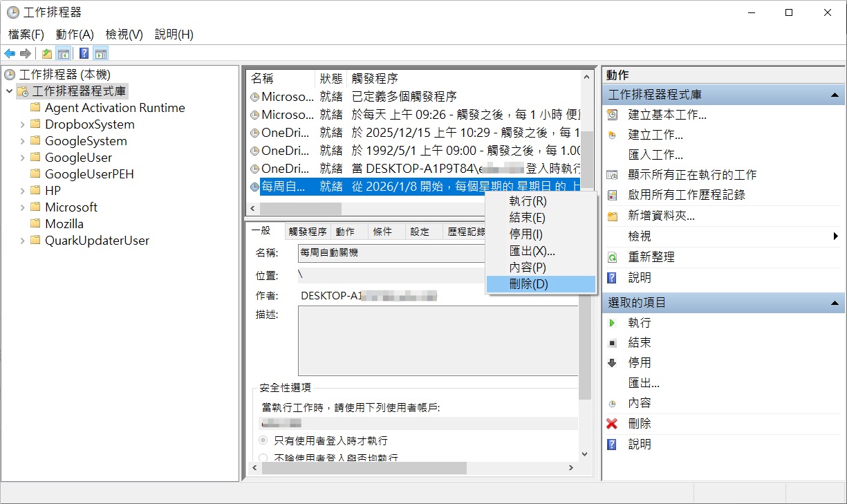847x504 pixels.
Task: Sort the task list by 狀態 column header
Action: (331, 78)
